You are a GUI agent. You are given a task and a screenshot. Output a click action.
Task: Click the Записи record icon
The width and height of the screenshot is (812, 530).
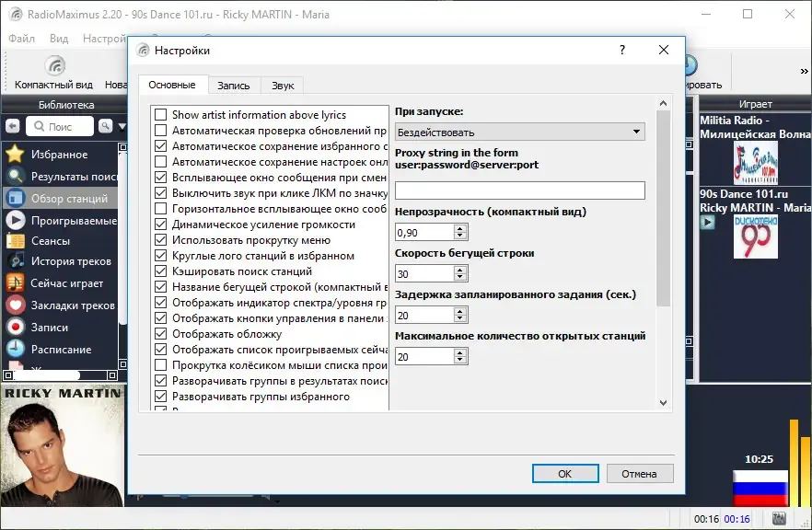[x=15, y=328]
